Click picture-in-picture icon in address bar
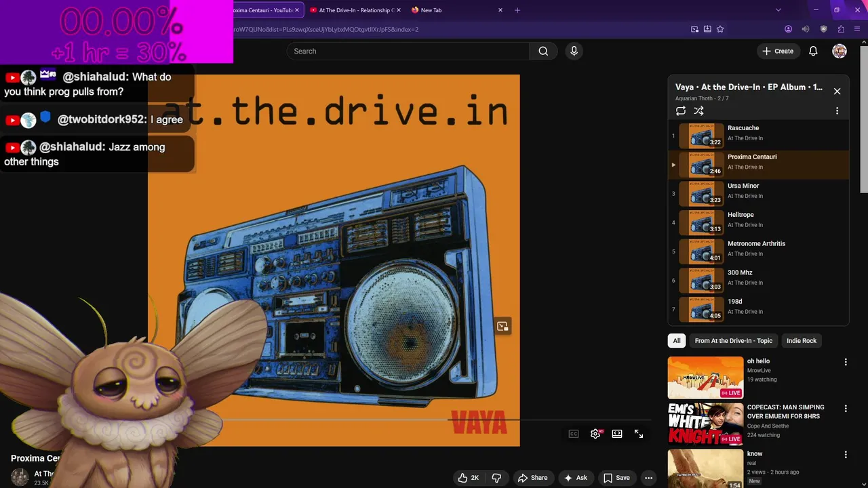868x488 pixels. coord(694,29)
